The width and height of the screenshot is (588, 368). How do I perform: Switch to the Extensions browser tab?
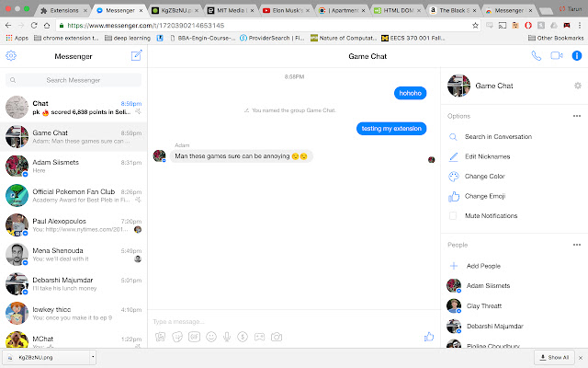coord(64,10)
